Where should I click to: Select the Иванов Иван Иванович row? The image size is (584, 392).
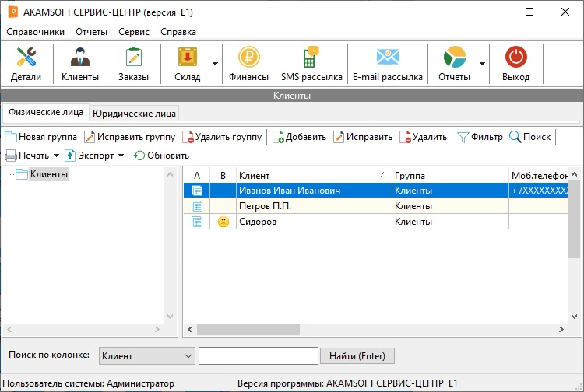(376, 191)
